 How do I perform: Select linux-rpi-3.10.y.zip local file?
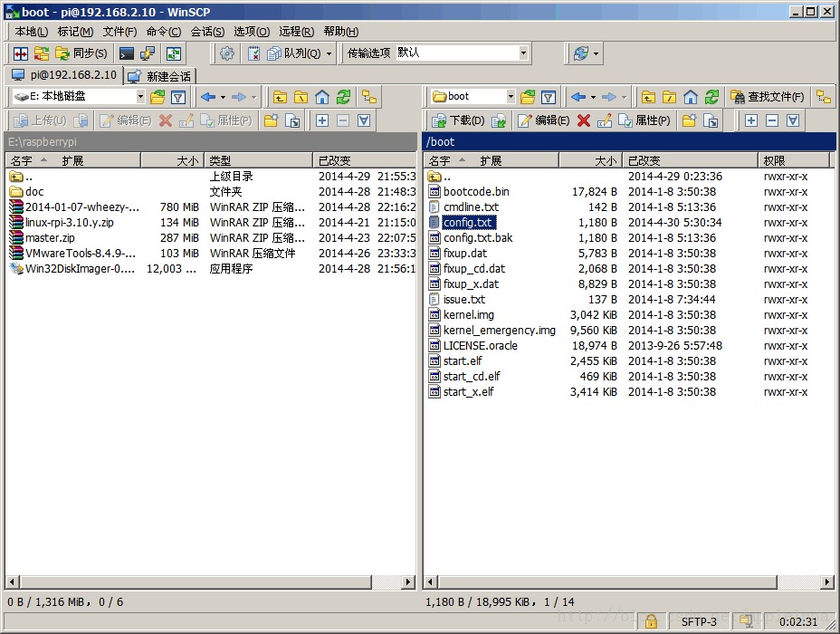69,222
